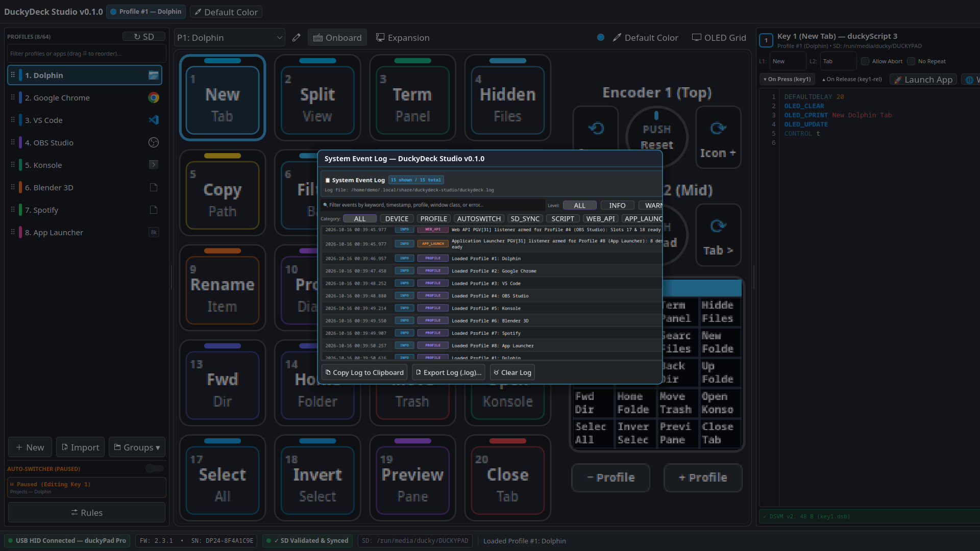This screenshot has height=551, width=980.
Task: Click the Clear Log button
Action: [512, 372]
